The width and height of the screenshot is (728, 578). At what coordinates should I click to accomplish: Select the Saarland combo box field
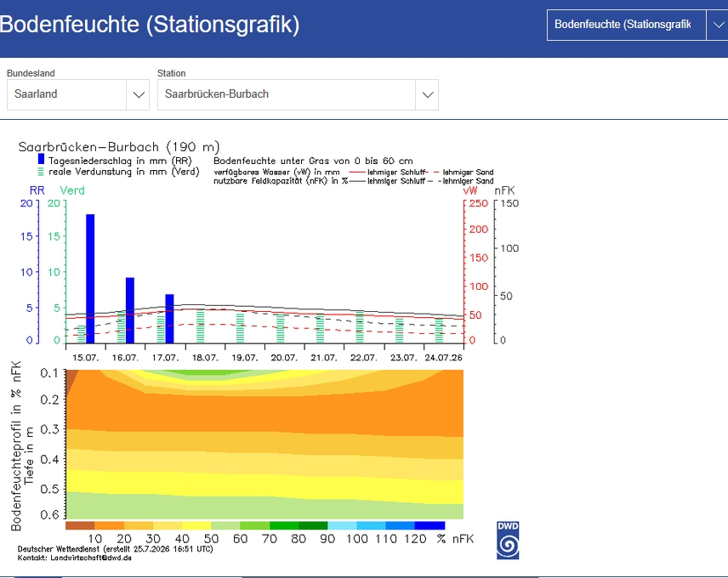click(78, 94)
